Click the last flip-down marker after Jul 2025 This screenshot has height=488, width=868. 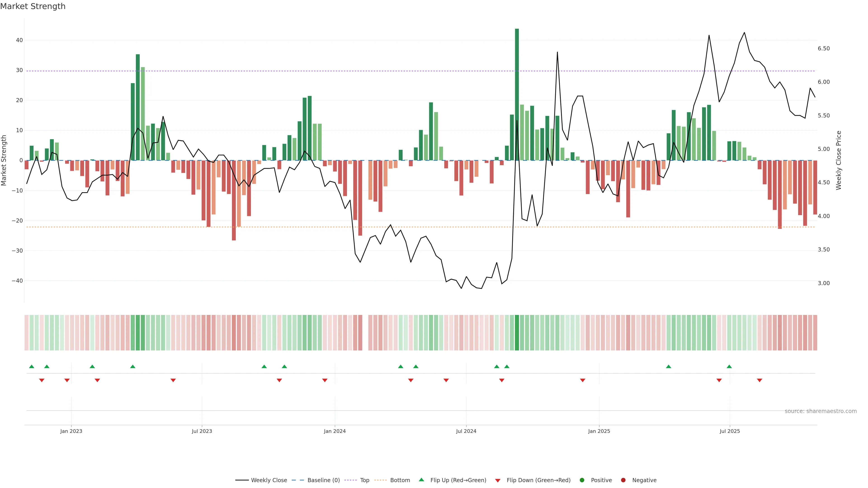click(x=759, y=380)
